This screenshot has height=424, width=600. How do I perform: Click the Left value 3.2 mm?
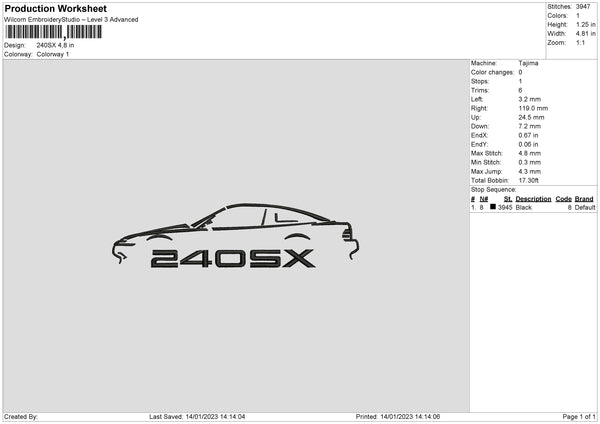[530, 99]
